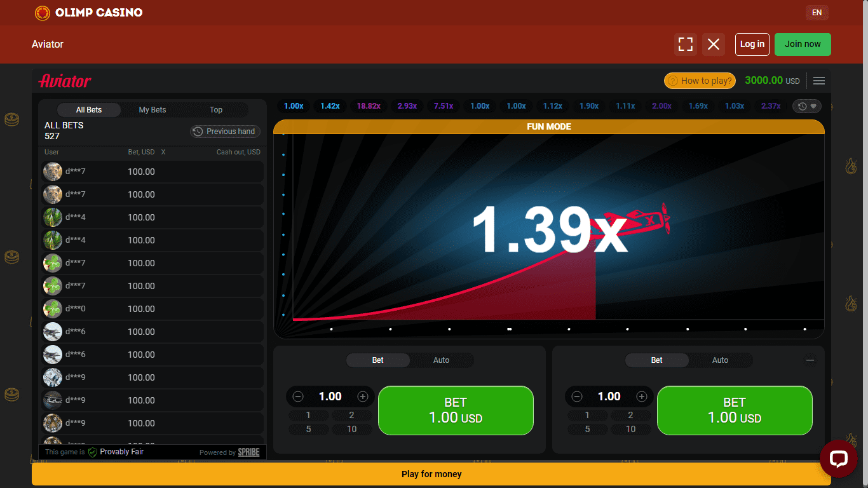The width and height of the screenshot is (868, 488).
Task: Switch to the My Bets tab
Action: (x=153, y=110)
